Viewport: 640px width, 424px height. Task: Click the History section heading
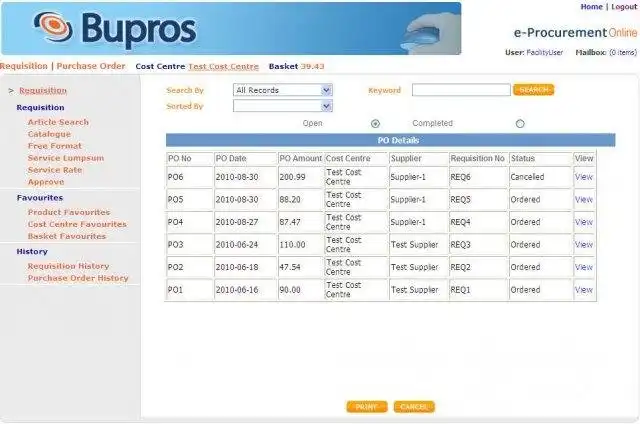pyautogui.click(x=32, y=251)
